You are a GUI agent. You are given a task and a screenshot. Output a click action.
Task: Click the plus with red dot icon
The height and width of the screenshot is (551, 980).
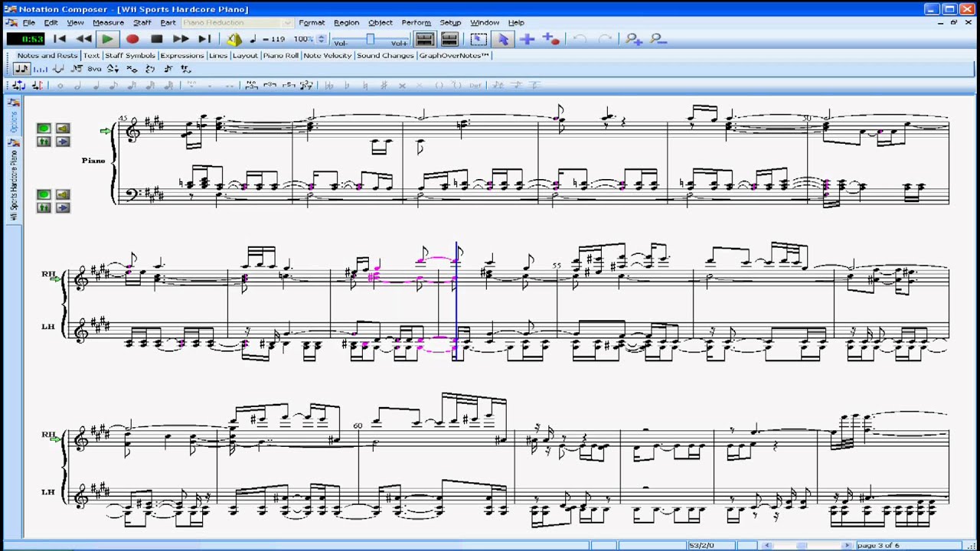pos(551,39)
